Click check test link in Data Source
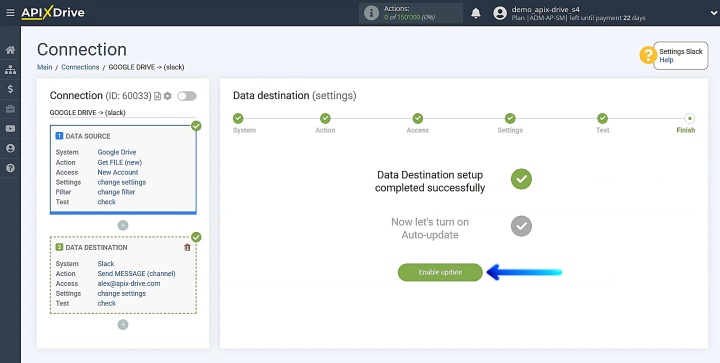Screen dimensions: 720x363 click(x=107, y=202)
